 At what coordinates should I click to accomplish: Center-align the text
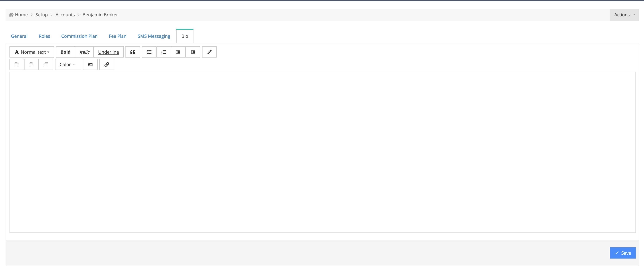pyautogui.click(x=31, y=64)
